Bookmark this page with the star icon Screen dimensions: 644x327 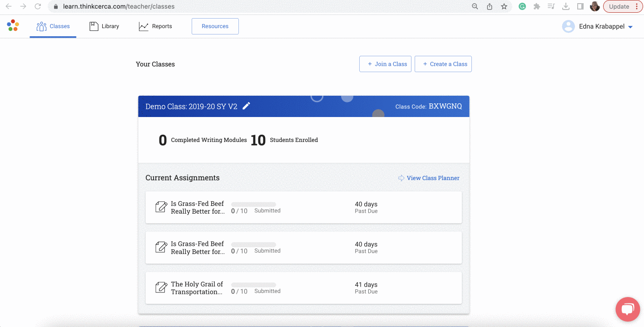tap(504, 6)
